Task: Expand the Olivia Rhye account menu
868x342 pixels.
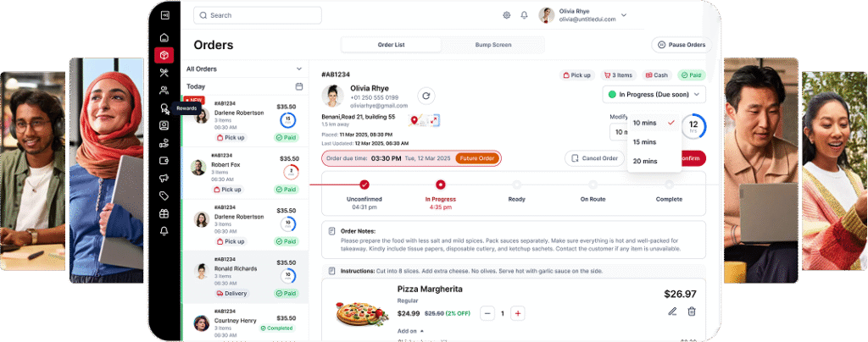Action: coord(624,15)
